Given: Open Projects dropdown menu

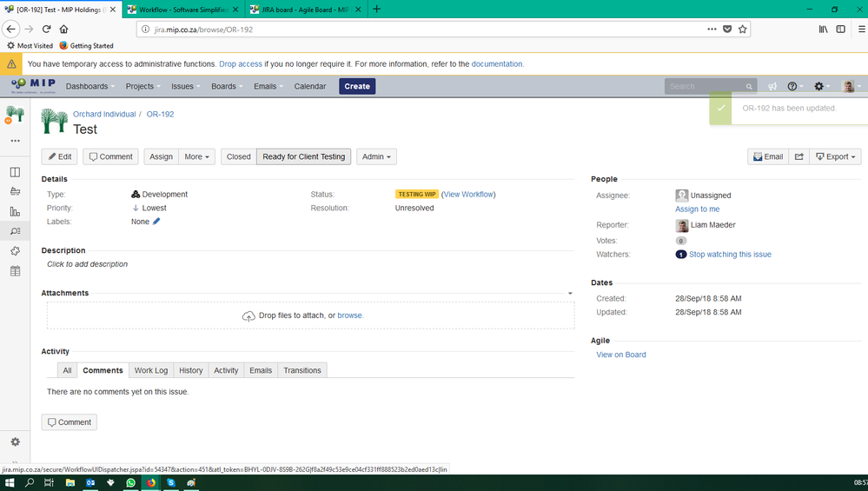Looking at the screenshot, I should click(x=142, y=86).
